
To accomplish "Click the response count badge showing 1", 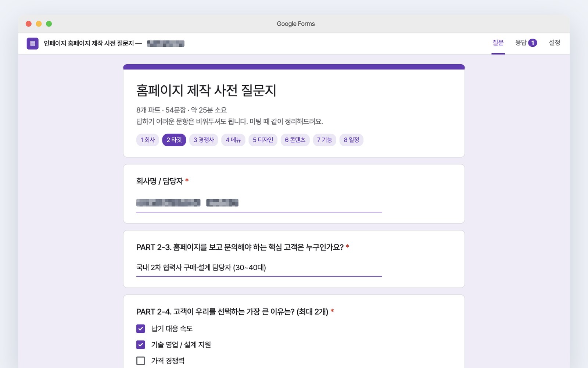I will pyautogui.click(x=533, y=43).
